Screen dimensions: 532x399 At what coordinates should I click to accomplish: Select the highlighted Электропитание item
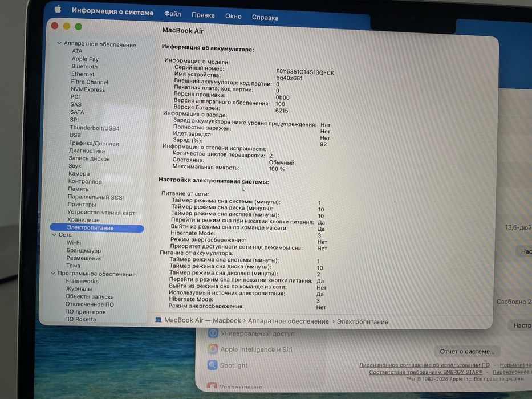coord(97,228)
